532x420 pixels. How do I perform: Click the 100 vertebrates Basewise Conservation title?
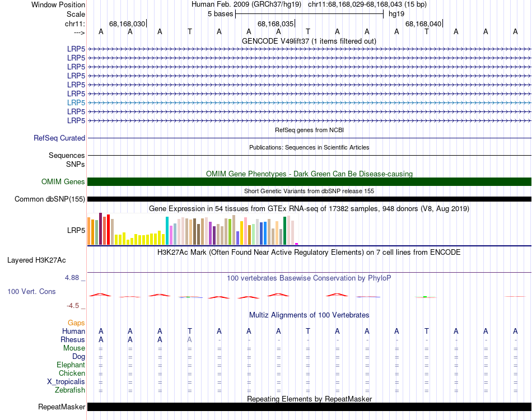click(309, 278)
